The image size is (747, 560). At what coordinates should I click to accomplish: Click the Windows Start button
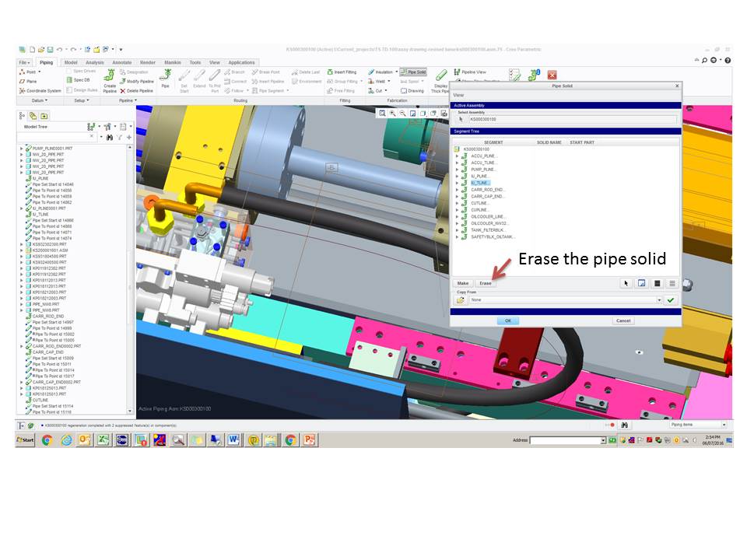pyautogui.click(x=26, y=440)
